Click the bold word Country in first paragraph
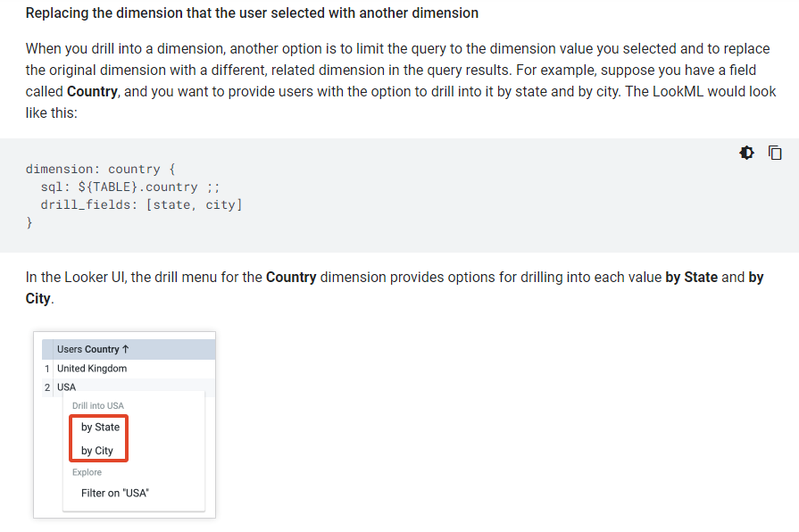This screenshot has height=532, width=799. (x=92, y=92)
